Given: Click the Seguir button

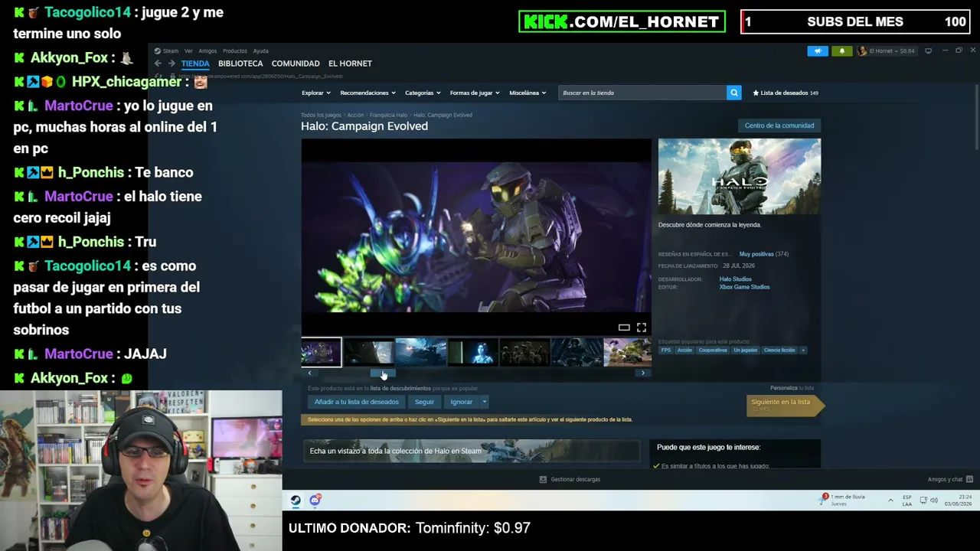Looking at the screenshot, I should (424, 402).
